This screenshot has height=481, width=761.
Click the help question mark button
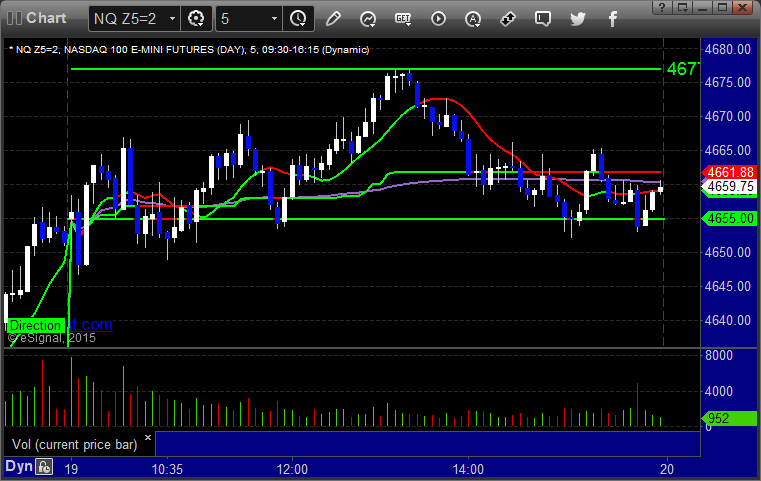point(663,7)
